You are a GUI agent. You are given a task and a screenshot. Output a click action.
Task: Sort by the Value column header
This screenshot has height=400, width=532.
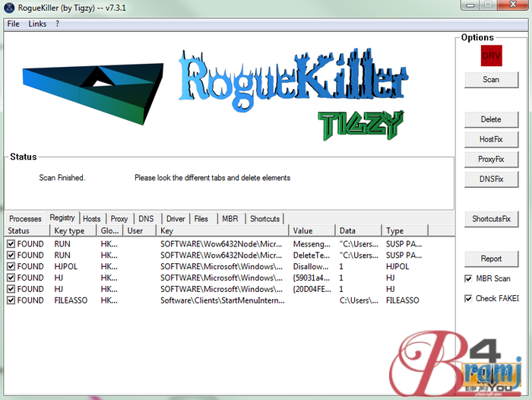312,231
